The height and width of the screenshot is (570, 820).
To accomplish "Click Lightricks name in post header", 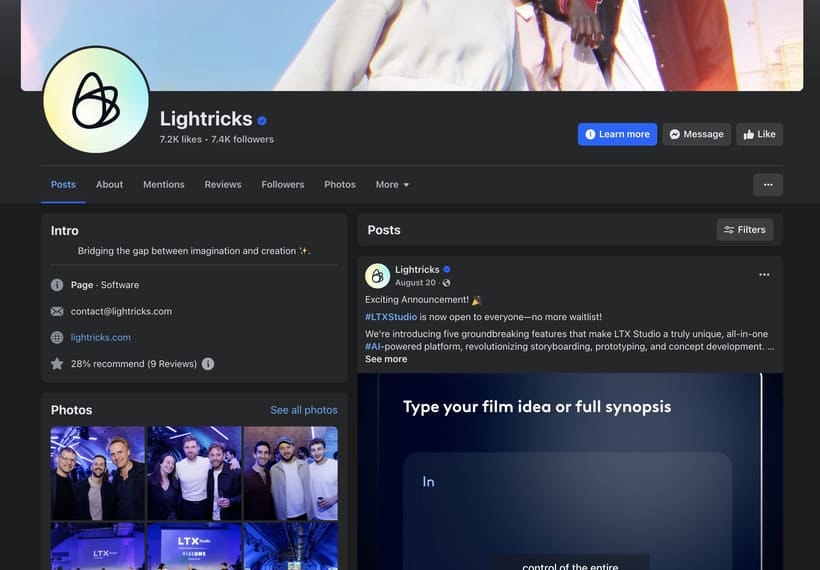I will (417, 269).
